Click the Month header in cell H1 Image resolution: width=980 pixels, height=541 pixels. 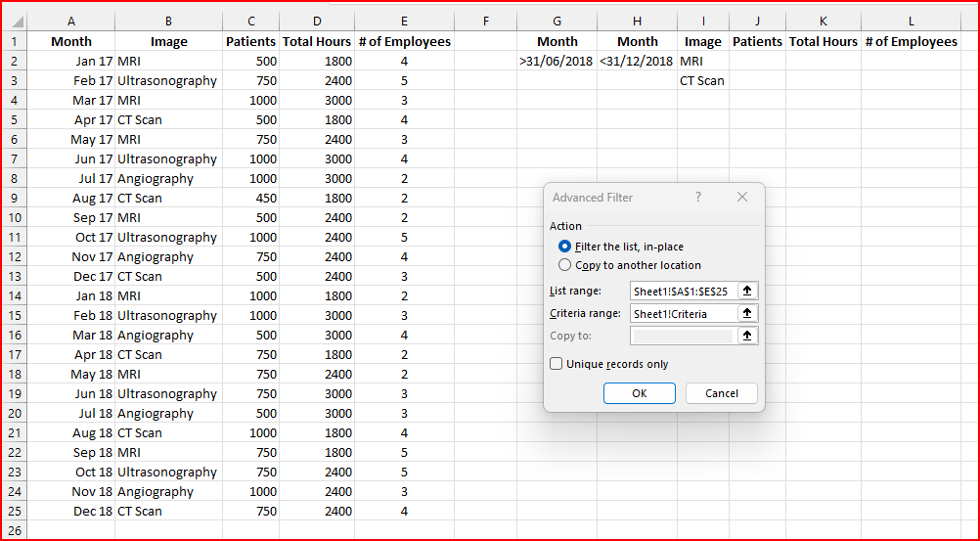(637, 42)
